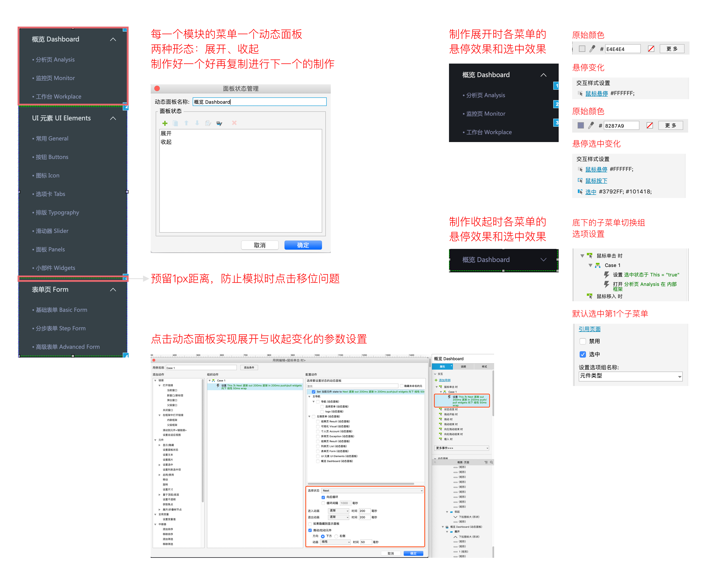Click the no-fill slash icon beside E4E4E4

[651, 49]
